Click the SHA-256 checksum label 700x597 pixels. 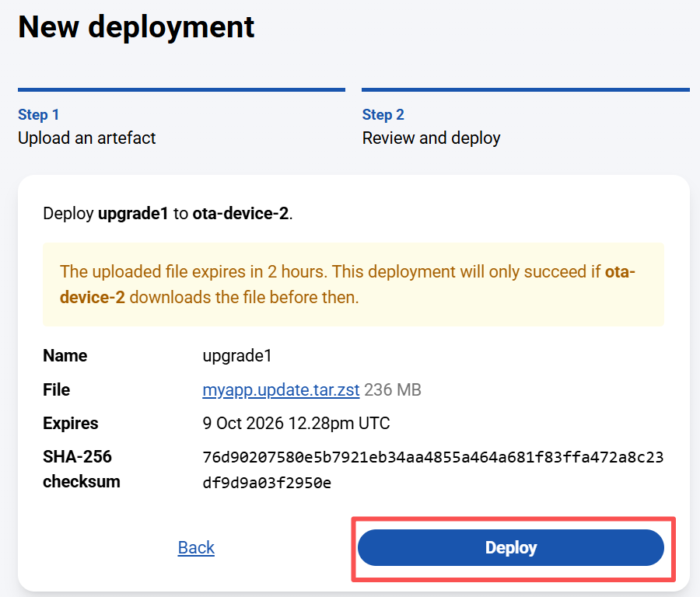tap(82, 469)
